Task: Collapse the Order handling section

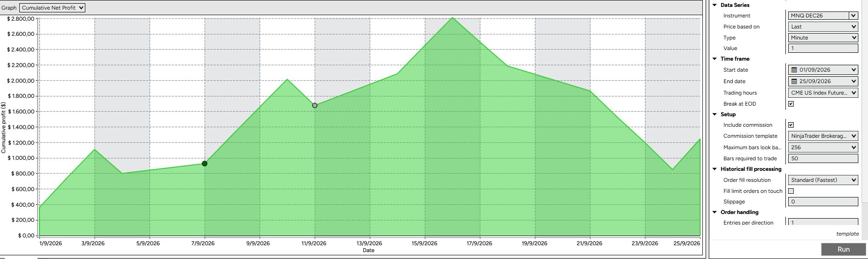Action: (x=715, y=212)
